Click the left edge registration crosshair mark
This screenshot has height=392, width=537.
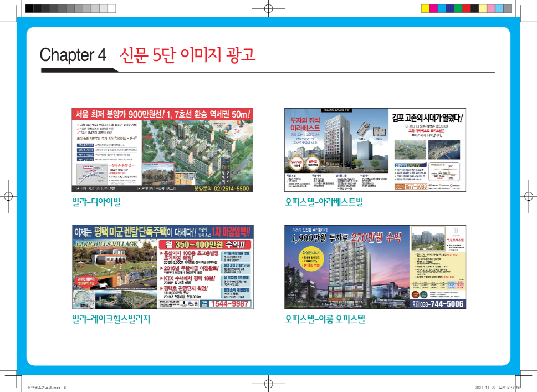tap(8, 196)
